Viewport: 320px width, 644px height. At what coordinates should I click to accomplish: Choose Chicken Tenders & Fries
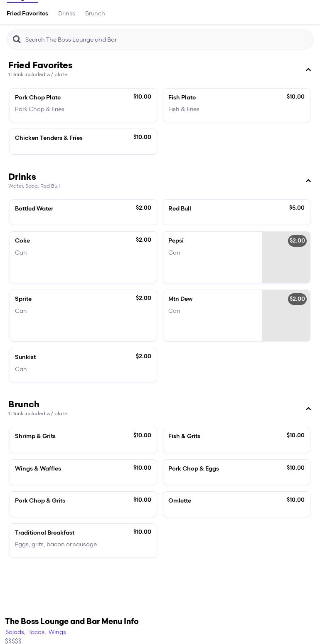point(83,141)
